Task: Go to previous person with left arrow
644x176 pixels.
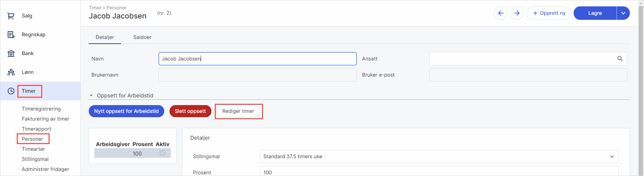Action: [501, 13]
